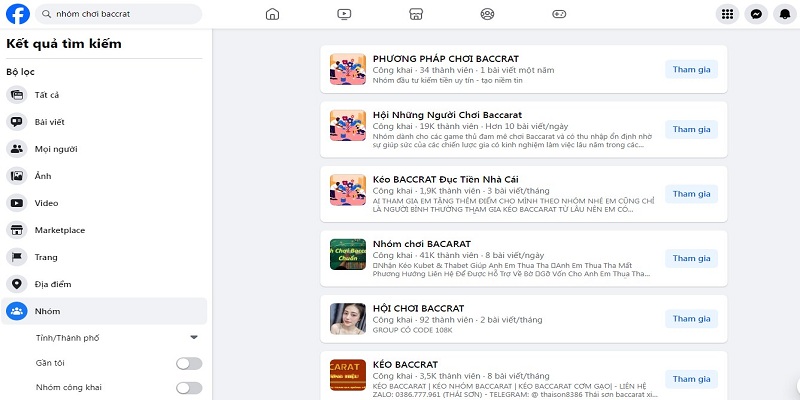
Task: Click the Video filter icon
Action: [x=17, y=203]
